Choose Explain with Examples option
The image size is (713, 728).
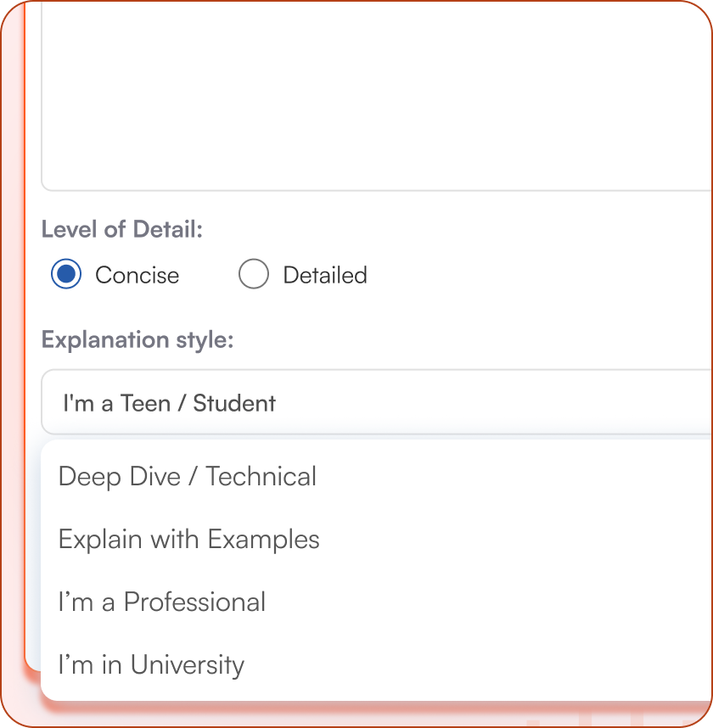[x=188, y=540]
